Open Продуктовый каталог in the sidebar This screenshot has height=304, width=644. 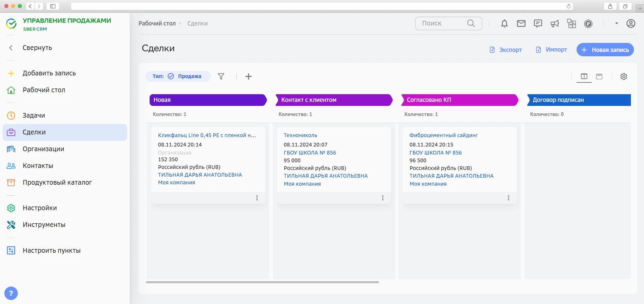pos(57,182)
